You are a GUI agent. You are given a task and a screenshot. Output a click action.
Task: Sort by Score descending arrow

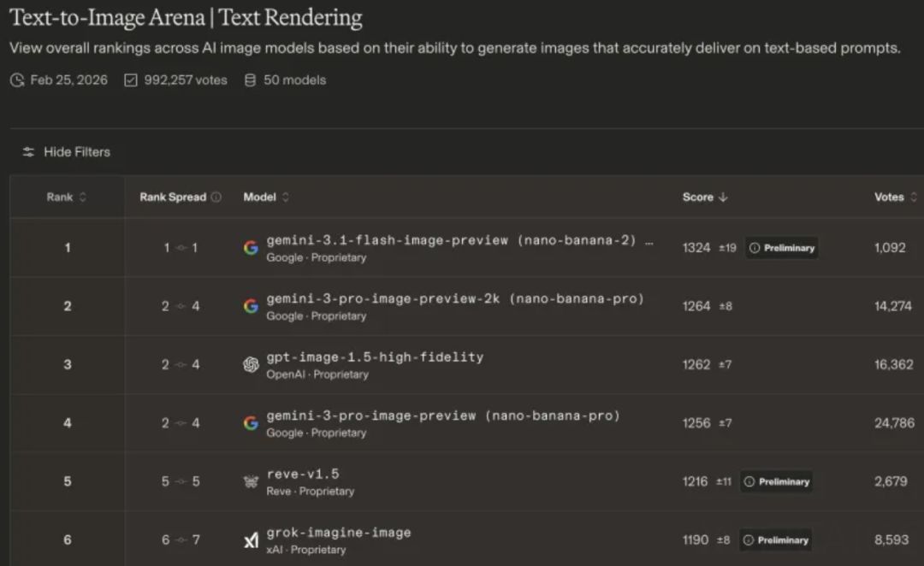[723, 198]
